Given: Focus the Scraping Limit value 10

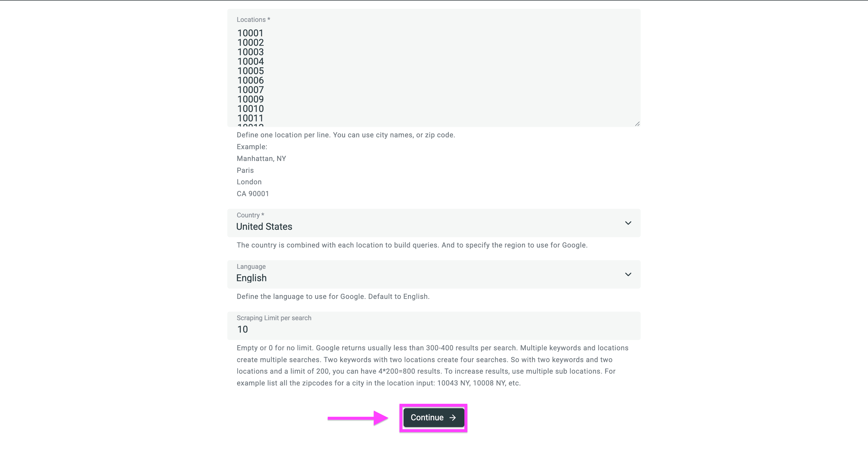Looking at the screenshot, I should point(243,329).
